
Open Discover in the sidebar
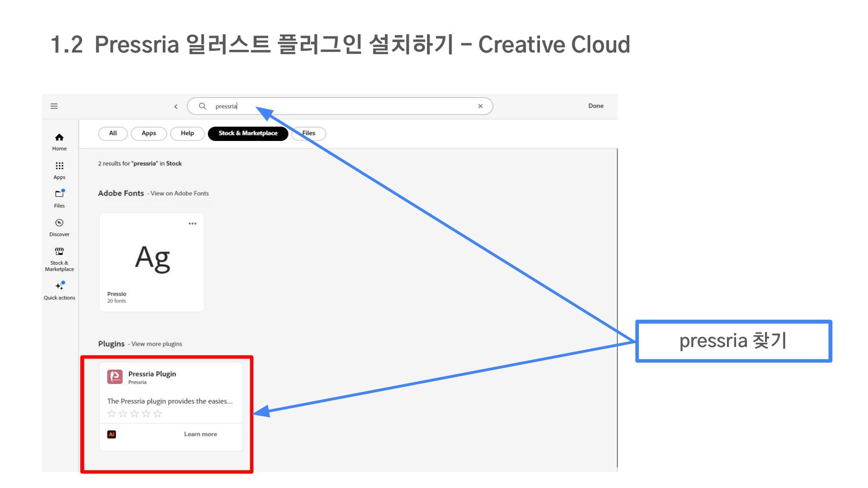(60, 228)
